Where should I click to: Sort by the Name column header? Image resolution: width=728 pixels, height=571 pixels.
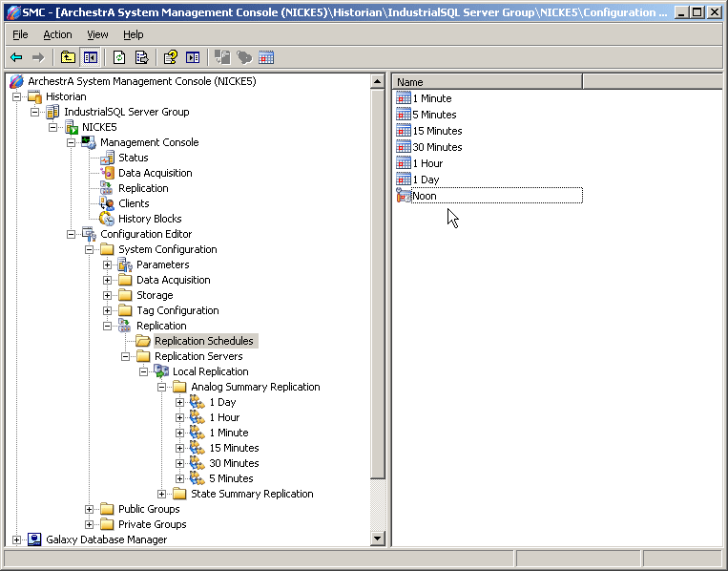click(487, 82)
